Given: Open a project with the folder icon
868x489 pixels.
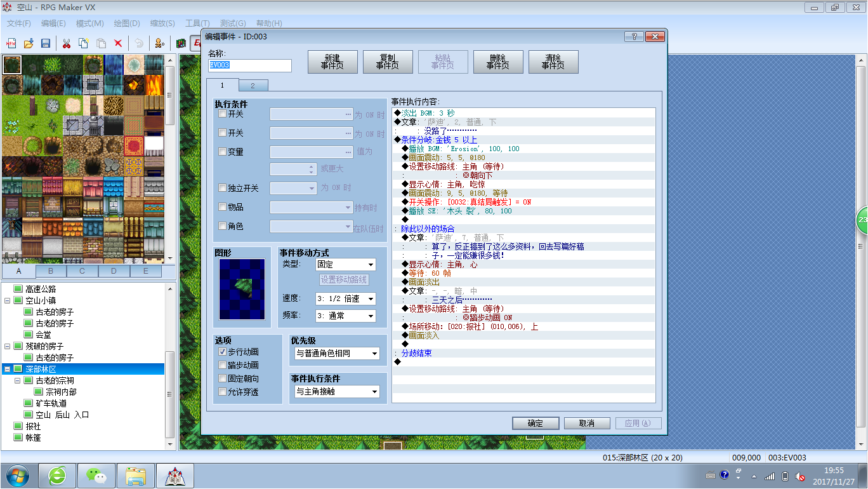Looking at the screenshot, I should coord(29,43).
